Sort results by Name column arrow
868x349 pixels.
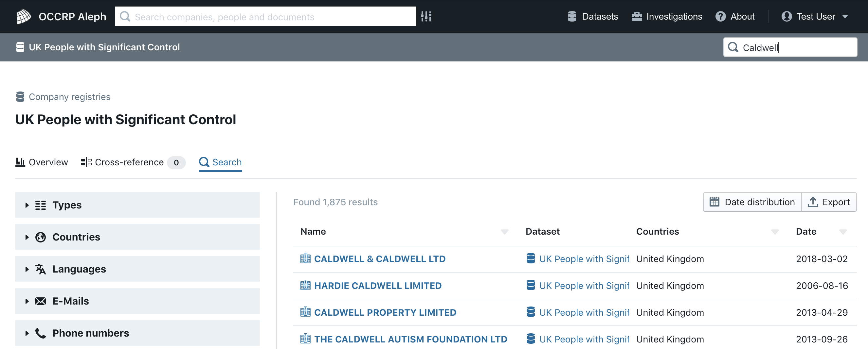pos(504,232)
